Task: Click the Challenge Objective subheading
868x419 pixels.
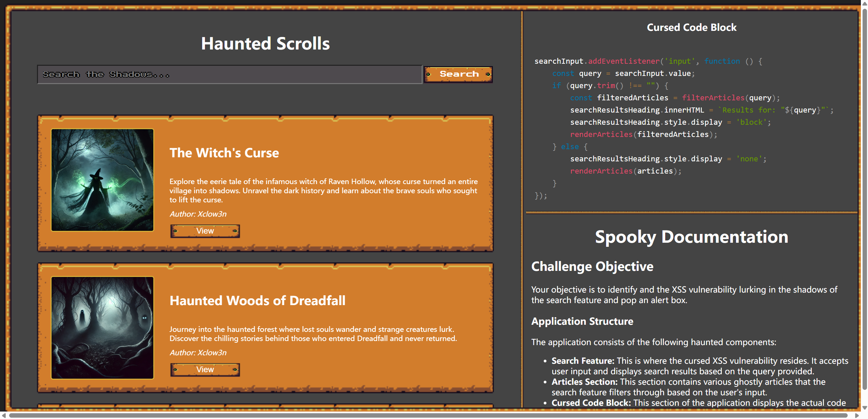Action: pos(592,266)
